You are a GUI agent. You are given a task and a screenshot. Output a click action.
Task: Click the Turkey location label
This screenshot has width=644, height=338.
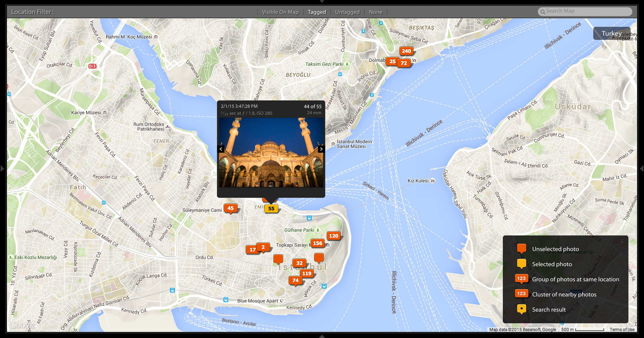(x=612, y=34)
